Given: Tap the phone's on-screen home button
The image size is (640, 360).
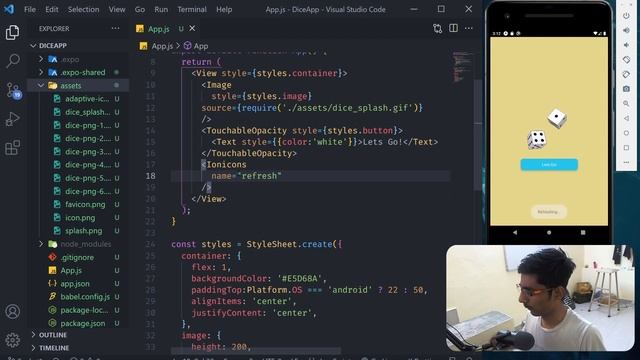Looking at the screenshot, I should (x=549, y=232).
